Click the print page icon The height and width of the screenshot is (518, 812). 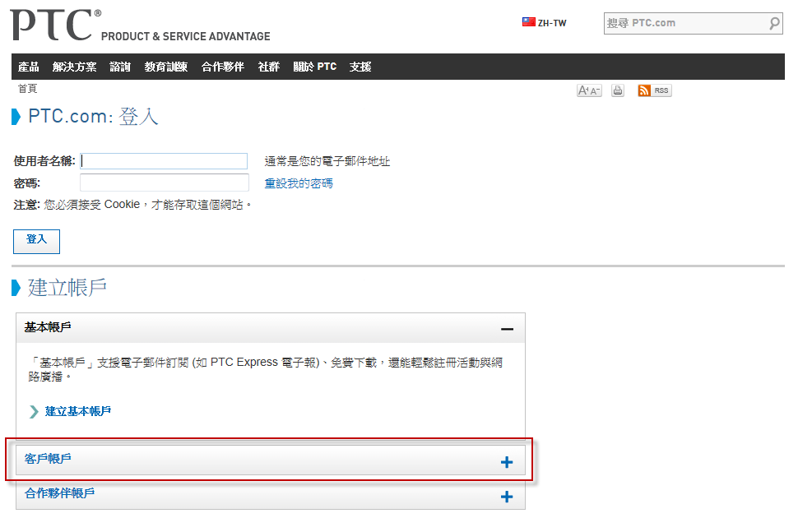618,90
